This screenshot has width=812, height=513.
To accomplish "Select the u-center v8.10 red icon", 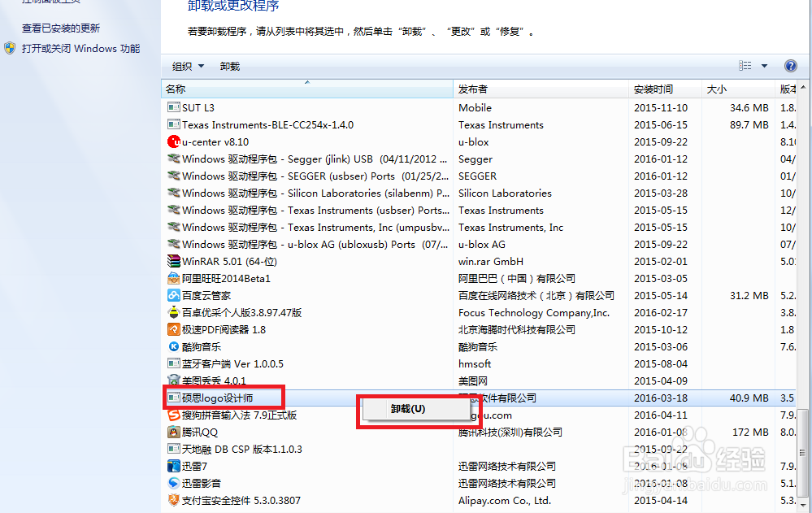I will [173, 141].
